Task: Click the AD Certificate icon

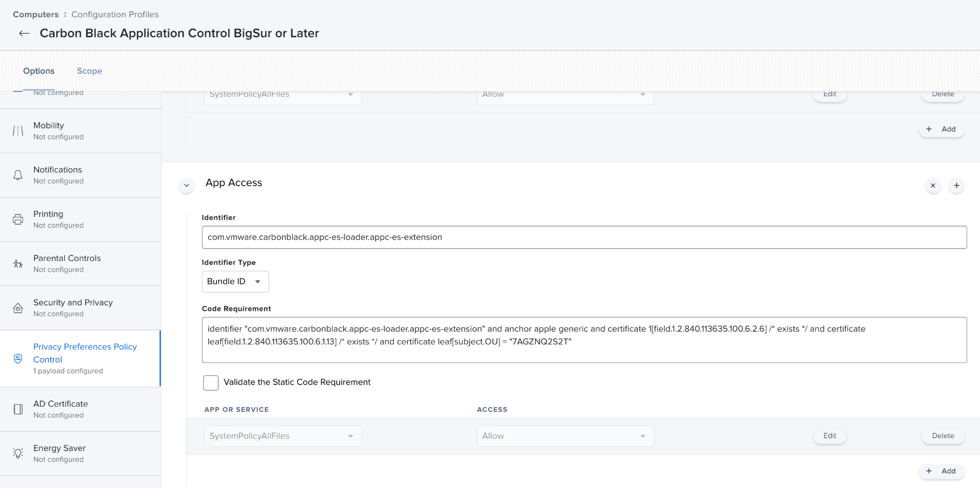Action: click(x=18, y=409)
